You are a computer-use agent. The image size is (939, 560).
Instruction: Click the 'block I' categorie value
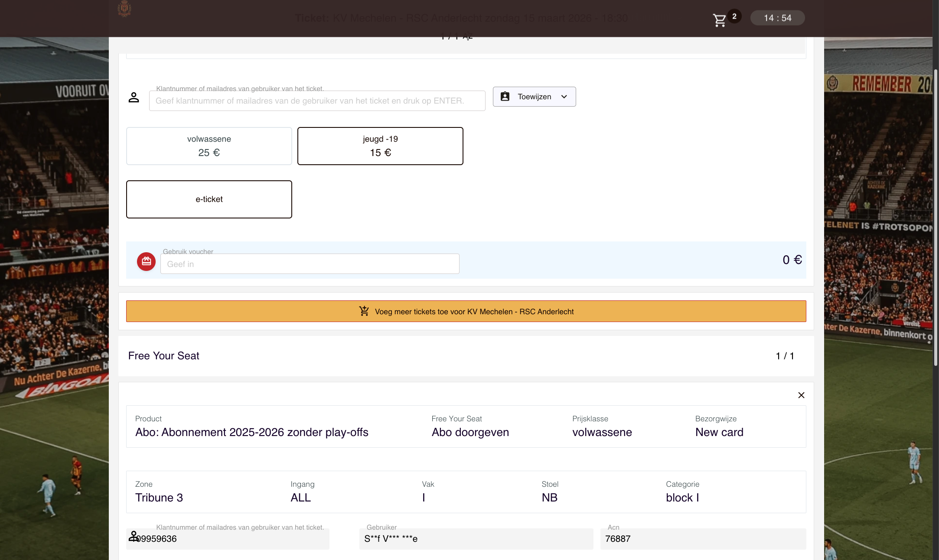tap(682, 498)
